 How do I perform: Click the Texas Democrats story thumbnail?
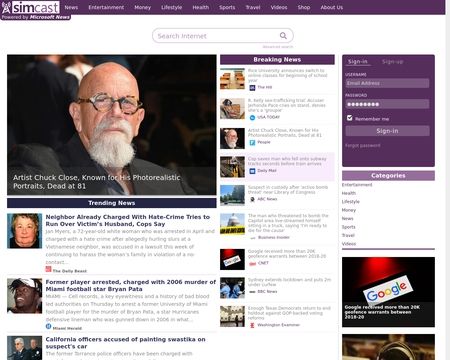coord(232,316)
